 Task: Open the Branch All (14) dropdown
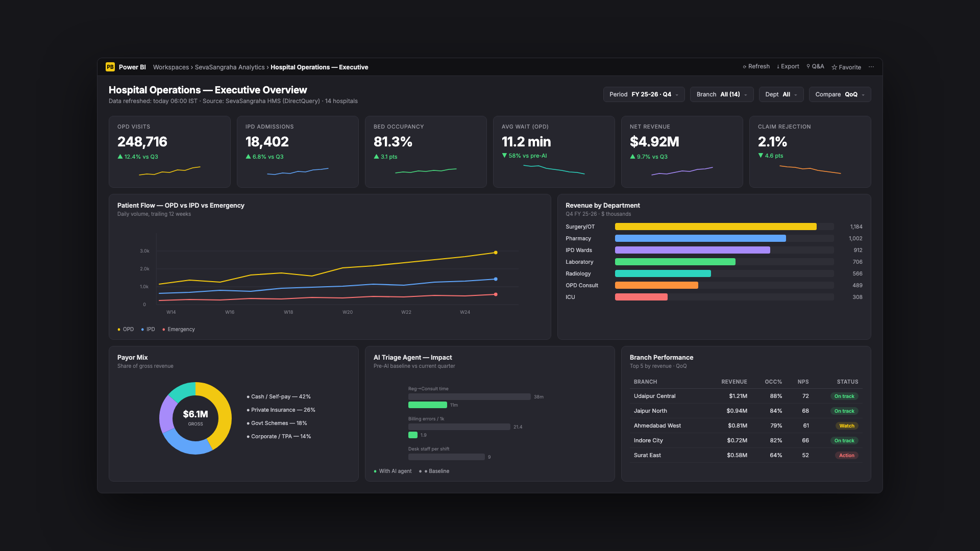pos(722,94)
